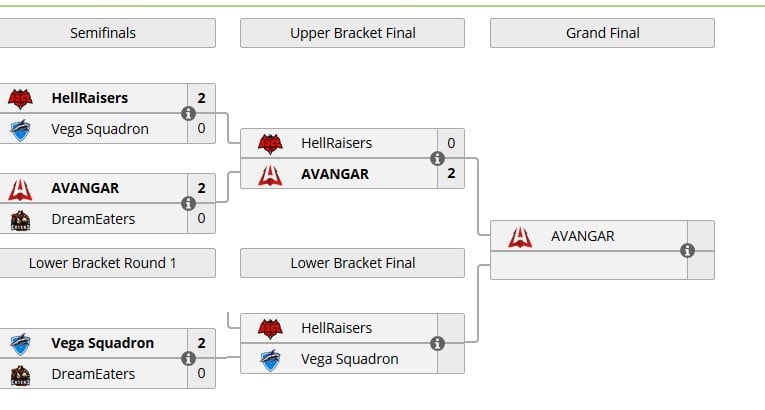Select the Semifinals round header
This screenshot has width=765, height=410.
[103, 33]
